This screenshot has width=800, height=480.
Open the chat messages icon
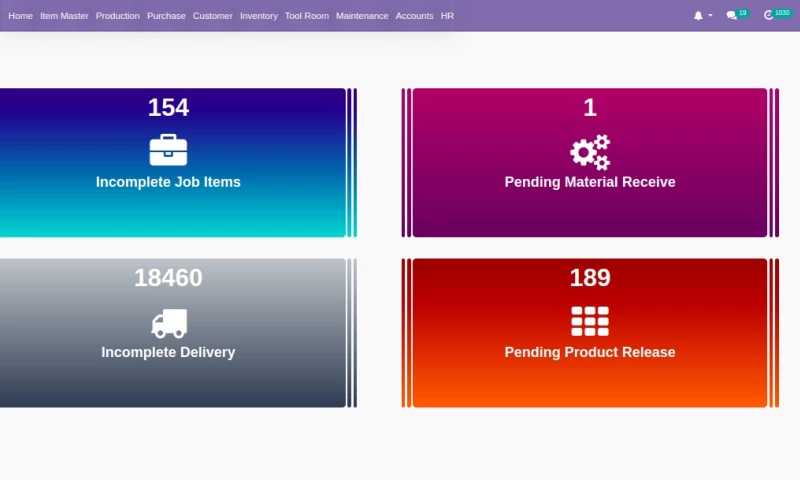[732, 16]
